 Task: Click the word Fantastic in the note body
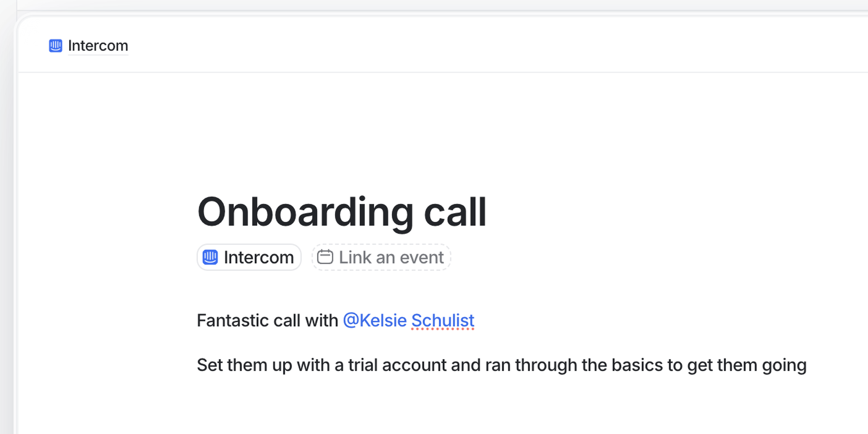233,320
